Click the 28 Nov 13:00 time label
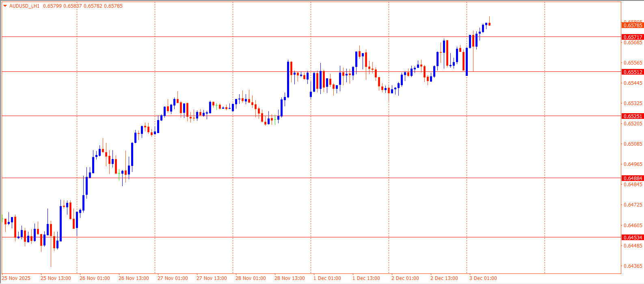Viewport: 644px width, 284px height. pyautogui.click(x=290, y=278)
